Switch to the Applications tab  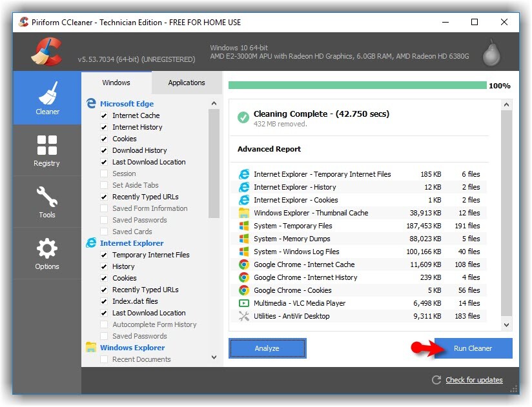click(187, 83)
